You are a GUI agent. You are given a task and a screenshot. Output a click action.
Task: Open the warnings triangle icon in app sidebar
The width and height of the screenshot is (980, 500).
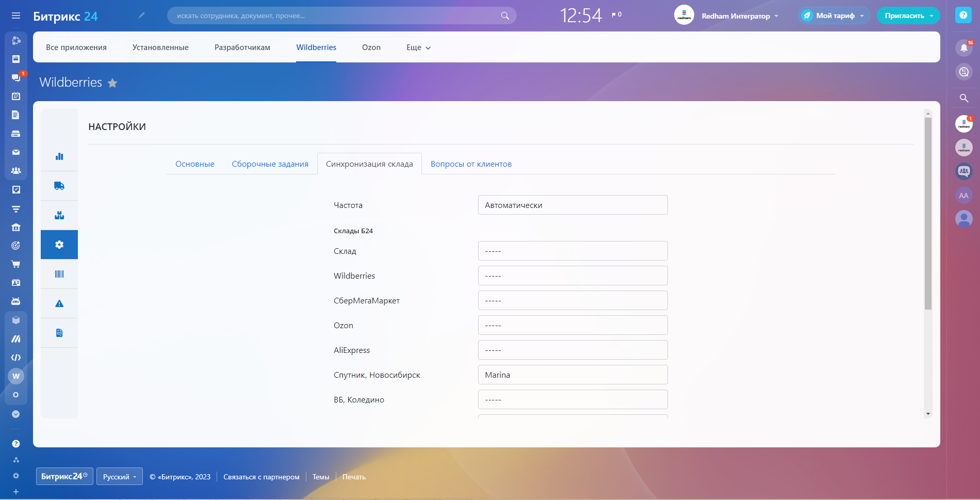(59, 303)
